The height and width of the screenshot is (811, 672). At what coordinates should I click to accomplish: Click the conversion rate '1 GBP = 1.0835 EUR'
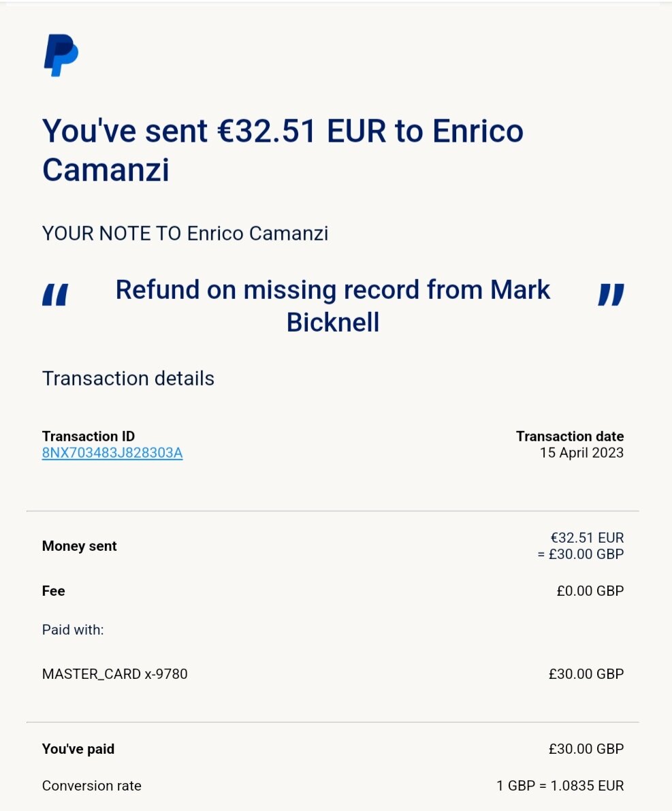coord(560,786)
